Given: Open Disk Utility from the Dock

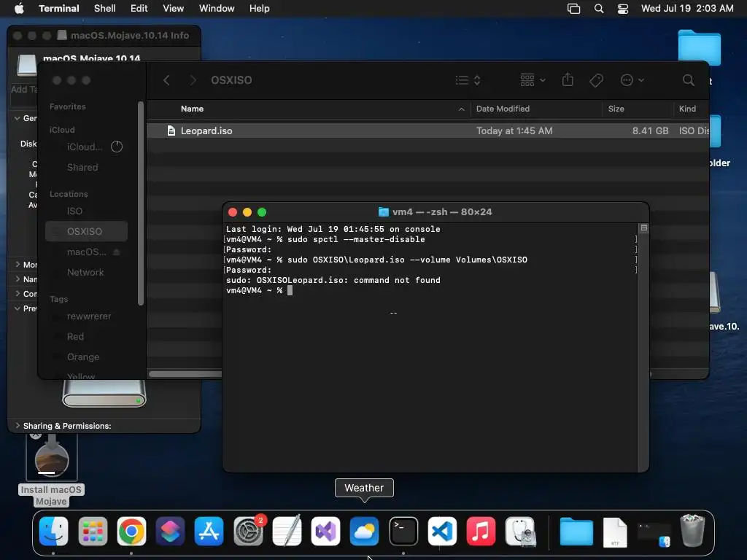Looking at the screenshot, I should pyautogui.click(x=520, y=531).
